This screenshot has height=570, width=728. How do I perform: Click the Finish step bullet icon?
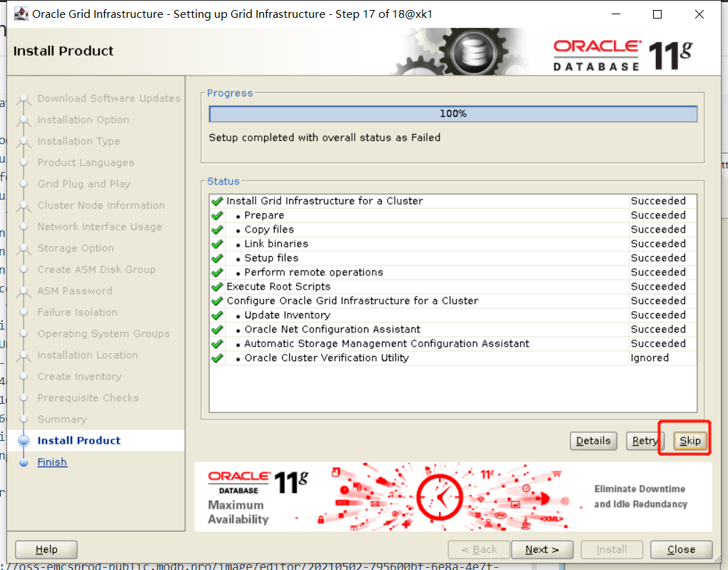pyautogui.click(x=24, y=462)
